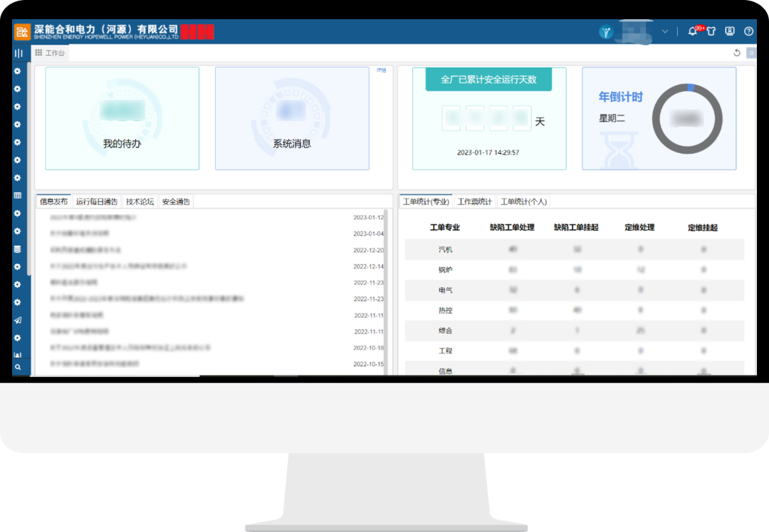Click the stacked database icon in sidebar

[x=18, y=249]
